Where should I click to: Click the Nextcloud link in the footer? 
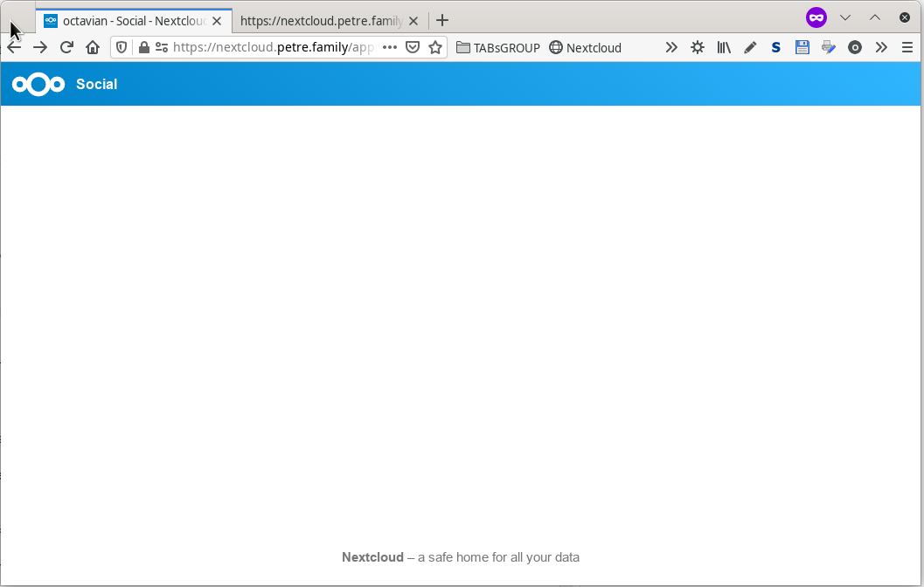point(372,557)
